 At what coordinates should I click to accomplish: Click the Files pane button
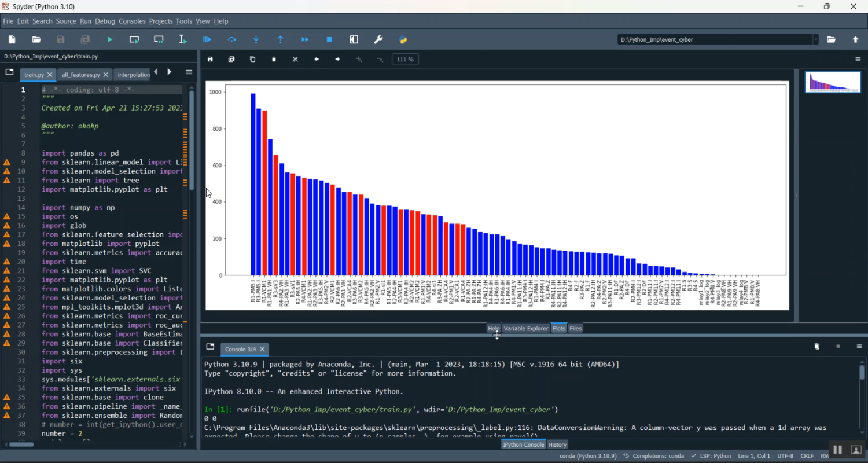[575, 328]
